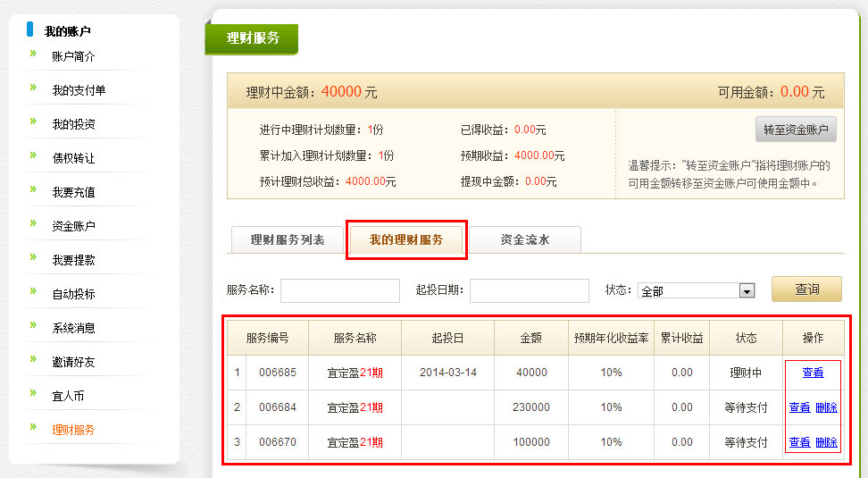Viewport: 868px width, 478px height.
Task: Switch to 理财服务列表 tab
Action: click(x=287, y=240)
